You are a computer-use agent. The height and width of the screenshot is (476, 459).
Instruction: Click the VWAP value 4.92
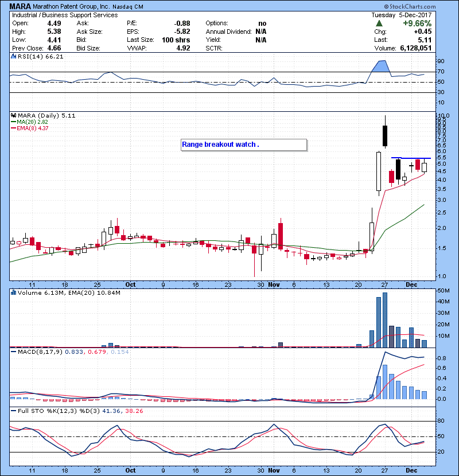pyautogui.click(x=183, y=48)
